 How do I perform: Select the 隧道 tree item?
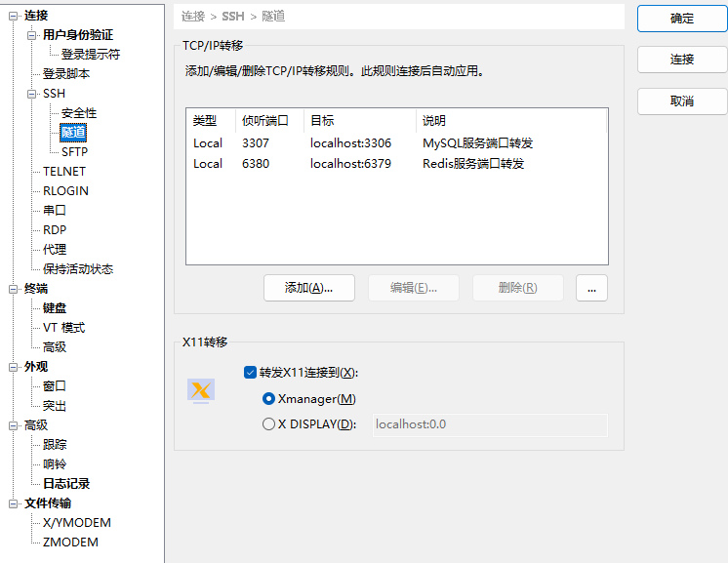click(x=73, y=133)
